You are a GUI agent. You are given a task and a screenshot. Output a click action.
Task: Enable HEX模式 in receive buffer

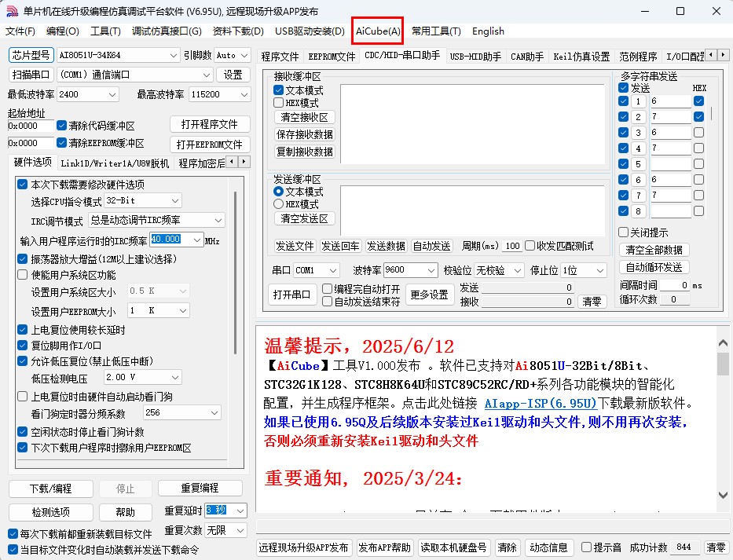tap(279, 102)
